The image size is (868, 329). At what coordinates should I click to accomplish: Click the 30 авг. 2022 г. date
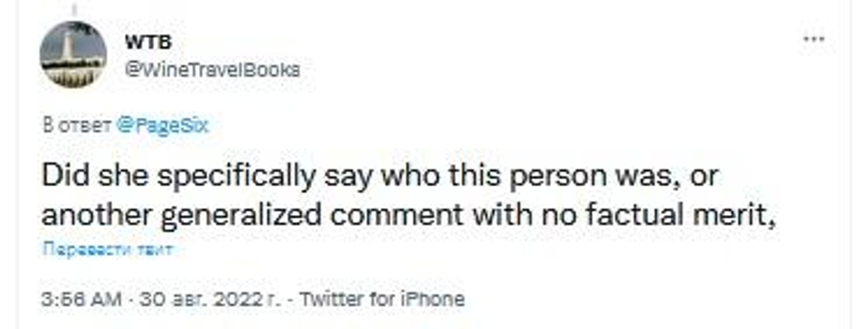pyautogui.click(x=210, y=299)
